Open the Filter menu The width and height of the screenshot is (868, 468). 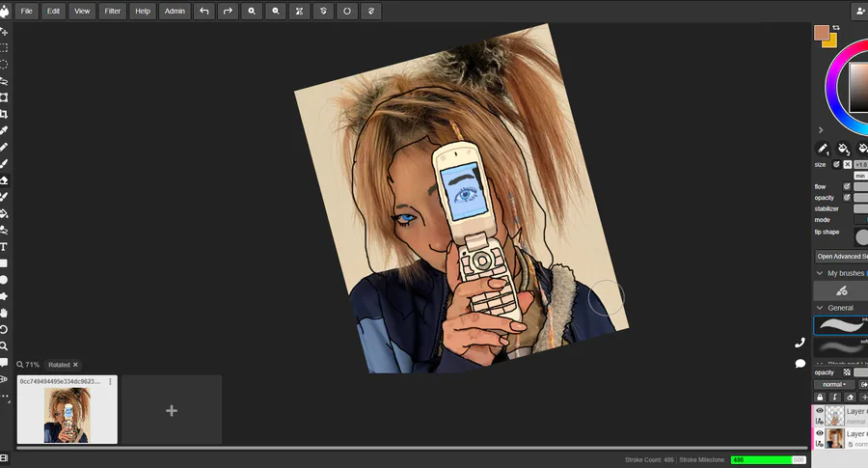point(113,11)
